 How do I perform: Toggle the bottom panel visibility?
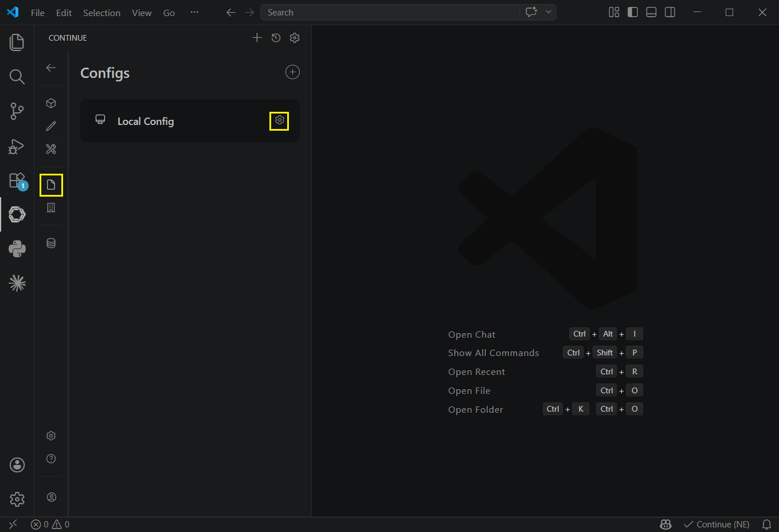(651, 13)
